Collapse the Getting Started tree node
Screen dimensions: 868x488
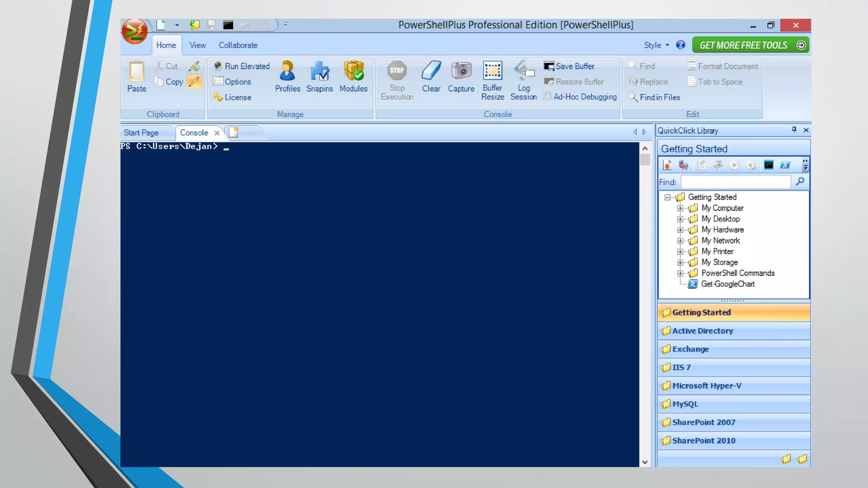point(668,197)
